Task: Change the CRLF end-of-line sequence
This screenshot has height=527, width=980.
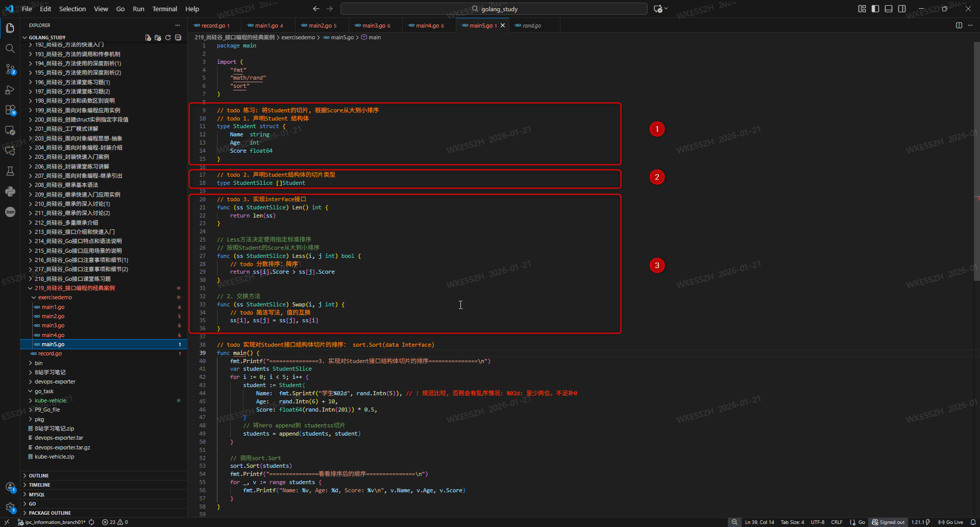Action: (837, 522)
